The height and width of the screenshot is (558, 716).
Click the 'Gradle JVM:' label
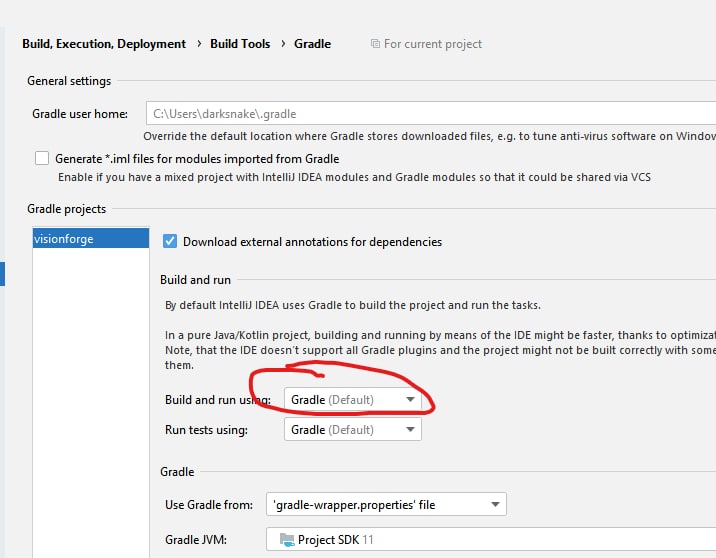(196, 540)
